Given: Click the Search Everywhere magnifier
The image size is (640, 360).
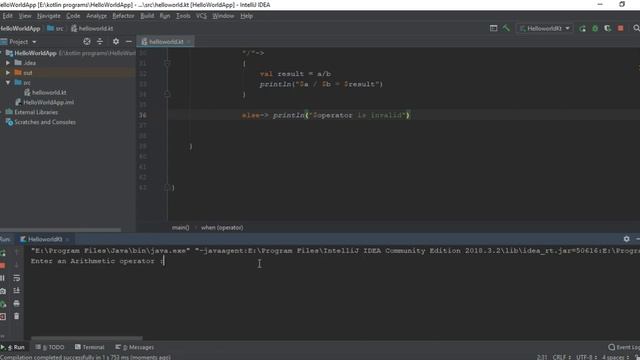Looking at the screenshot, I should tap(636, 28).
